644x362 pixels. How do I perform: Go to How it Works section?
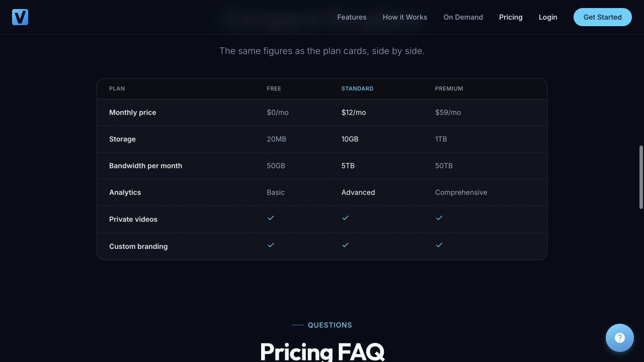click(405, 17)
